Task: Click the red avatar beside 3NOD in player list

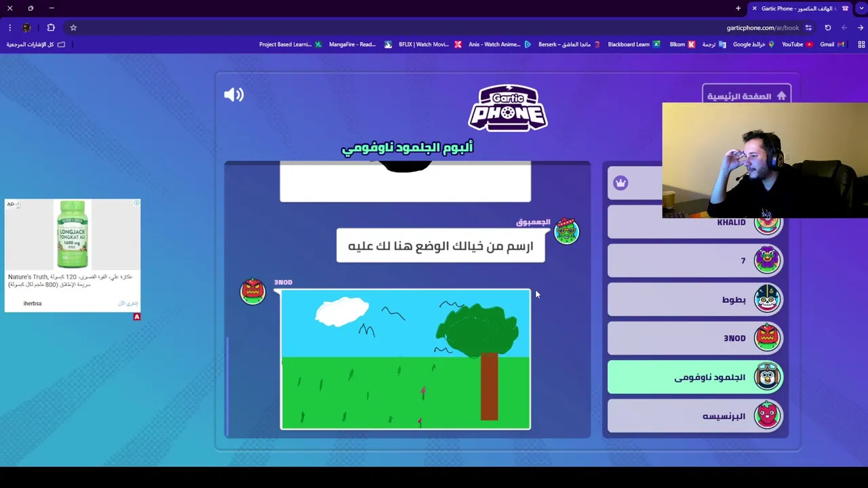Action: tap(767, 338)
